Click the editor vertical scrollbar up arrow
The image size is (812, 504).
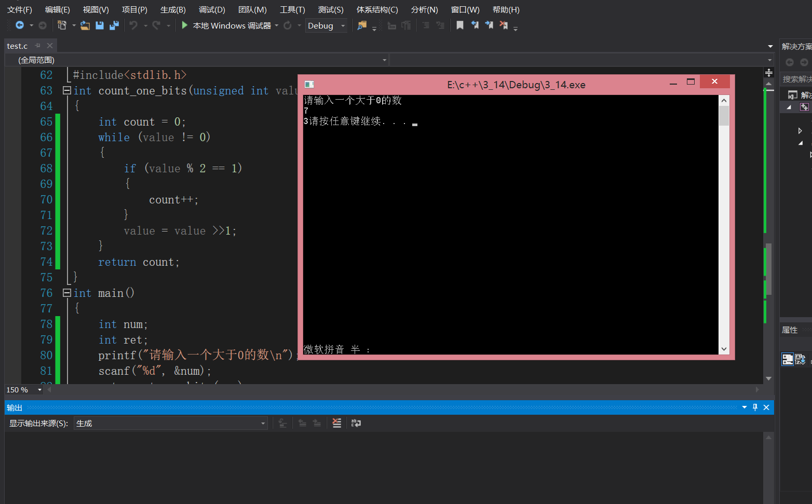(769, 83)
